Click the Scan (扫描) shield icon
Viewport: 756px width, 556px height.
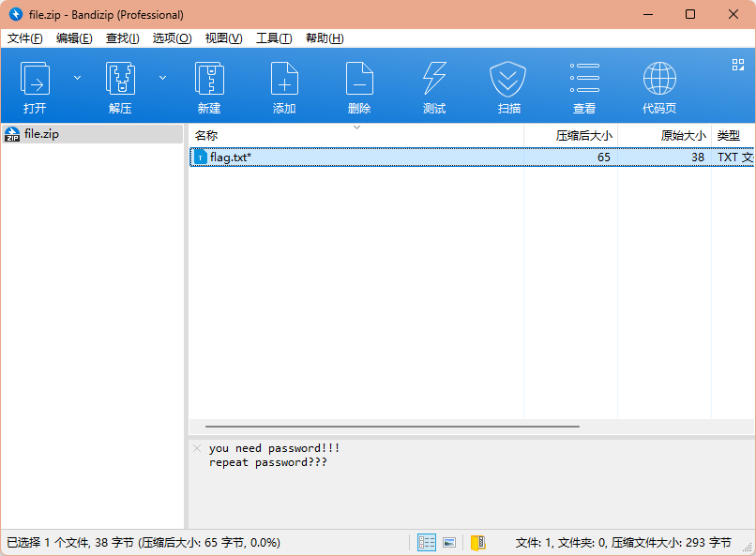[x=508, y=80]
